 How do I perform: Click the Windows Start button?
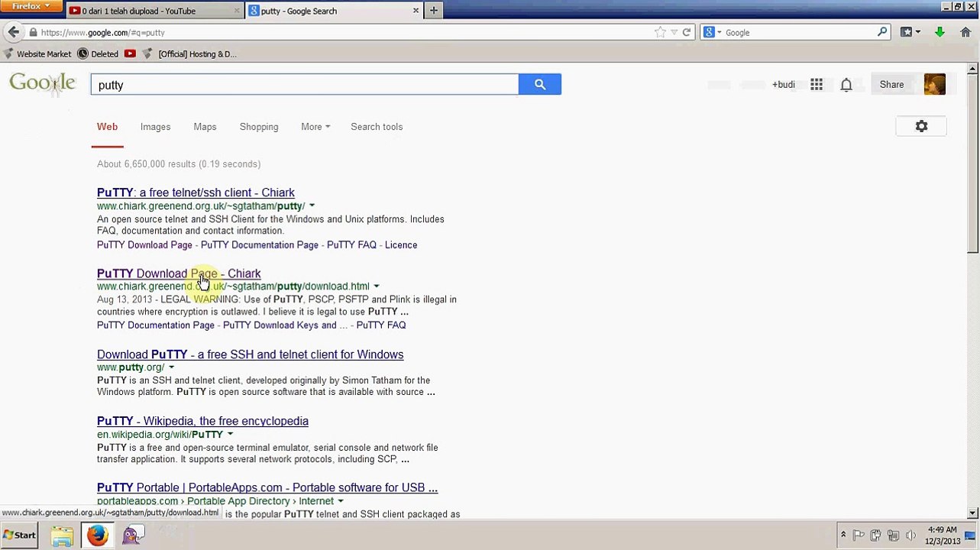[20, 535]
